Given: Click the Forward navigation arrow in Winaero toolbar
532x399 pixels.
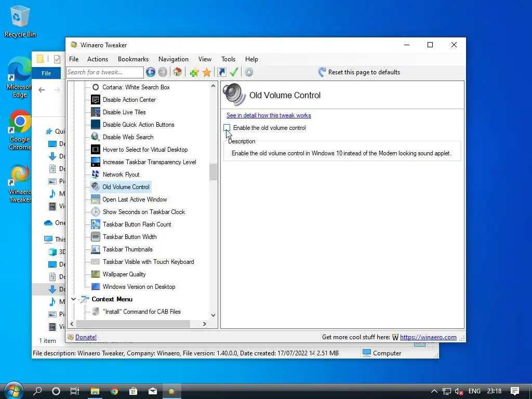Looking at the screenshot, I should click(163, 72).
